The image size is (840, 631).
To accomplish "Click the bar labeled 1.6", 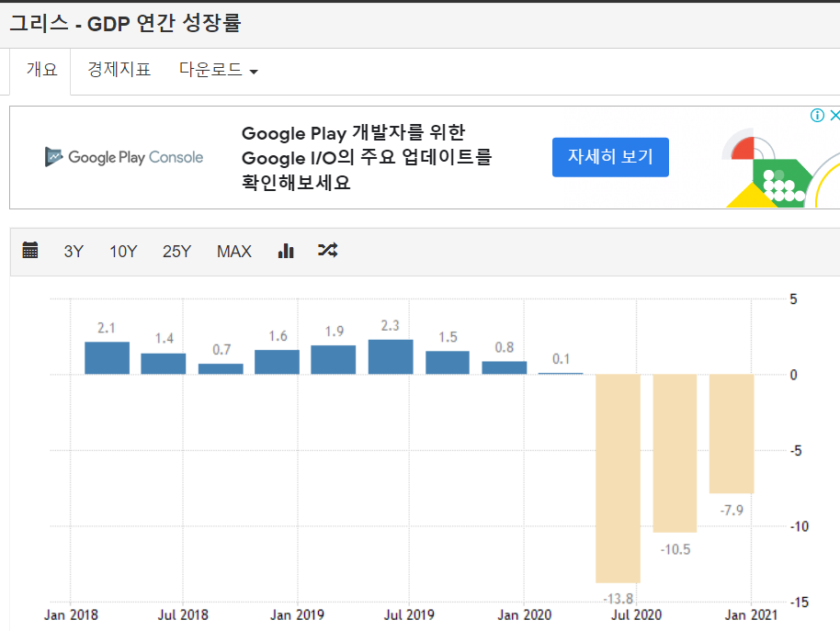I will tap(277, 362).
